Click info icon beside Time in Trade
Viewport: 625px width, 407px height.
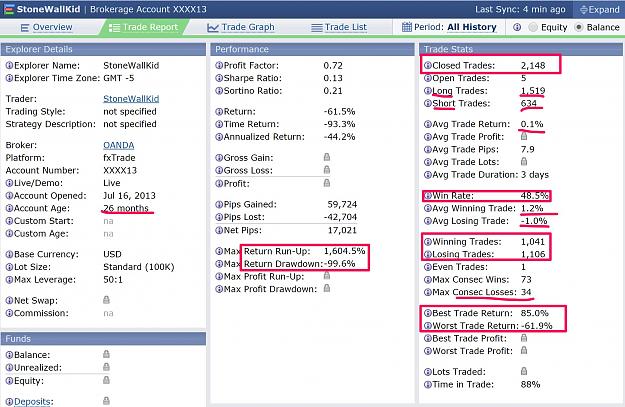pos(428,385)
